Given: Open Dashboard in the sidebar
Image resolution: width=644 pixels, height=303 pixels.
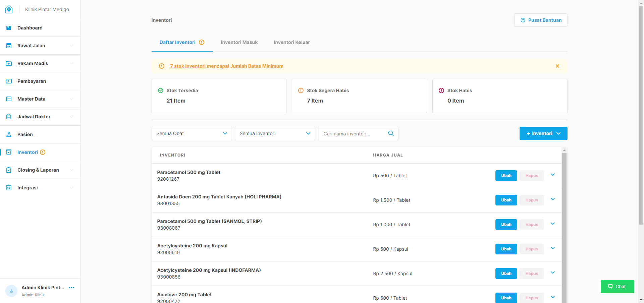Looking at the screenshot, I should (x=40, y=28).
